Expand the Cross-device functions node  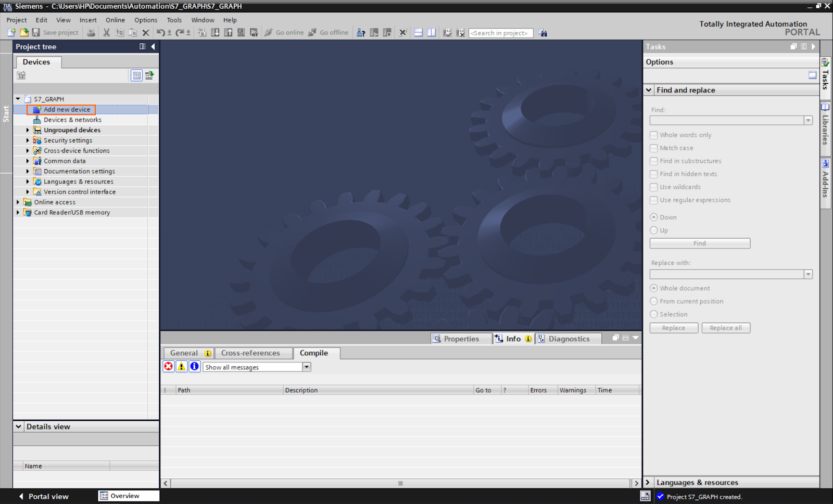click(x=28, y=150)
